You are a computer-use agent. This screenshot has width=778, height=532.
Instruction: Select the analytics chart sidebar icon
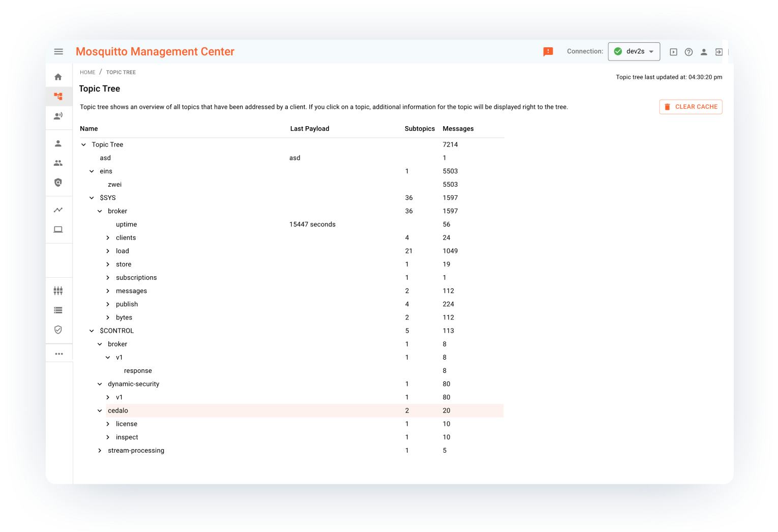(x=58, y=209)
